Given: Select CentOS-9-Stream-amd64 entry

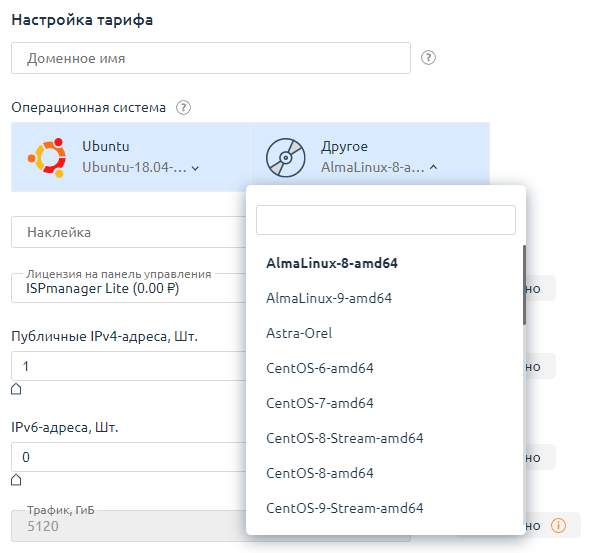Looking at the screenshot, I should (344, 508).
